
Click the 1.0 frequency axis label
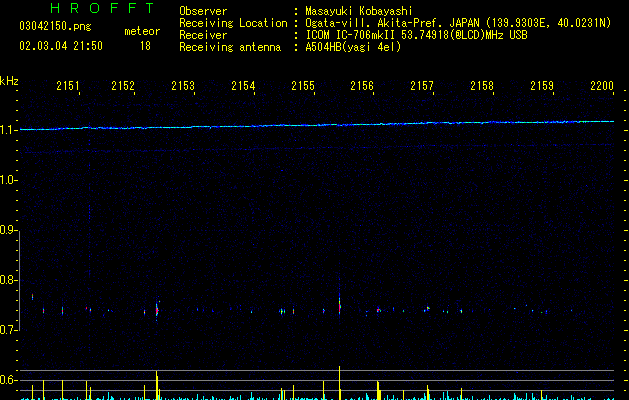pyautogui.click(x=8, y=180)
